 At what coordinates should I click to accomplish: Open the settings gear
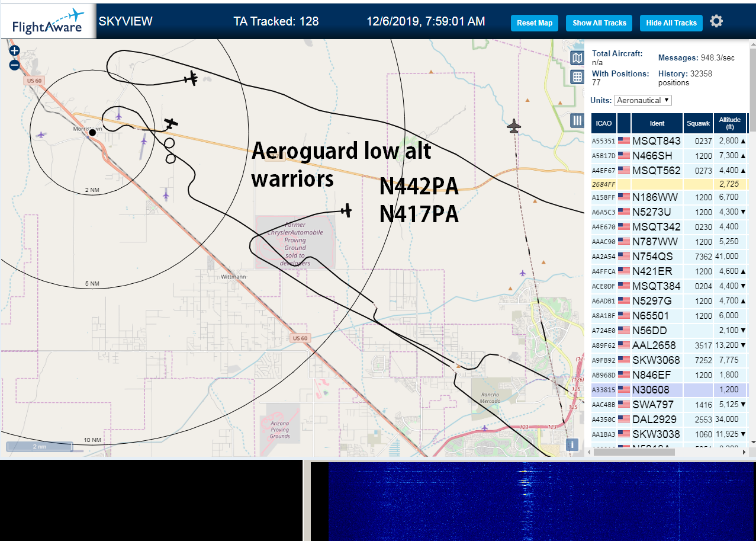coord(716,22)
